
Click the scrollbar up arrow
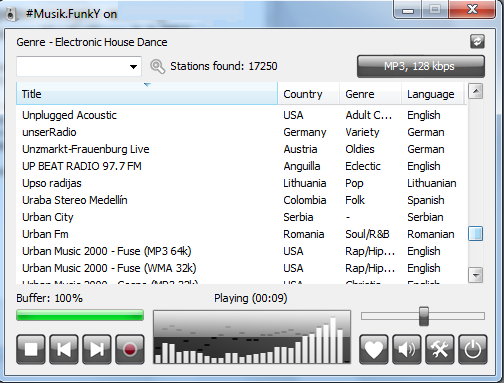coord(475,91)
